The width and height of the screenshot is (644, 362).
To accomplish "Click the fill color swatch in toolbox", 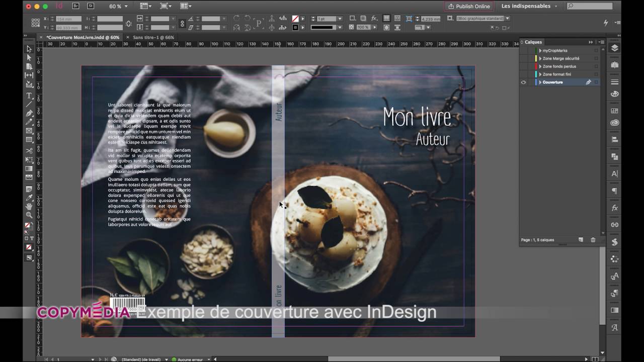I will (28, 225).
